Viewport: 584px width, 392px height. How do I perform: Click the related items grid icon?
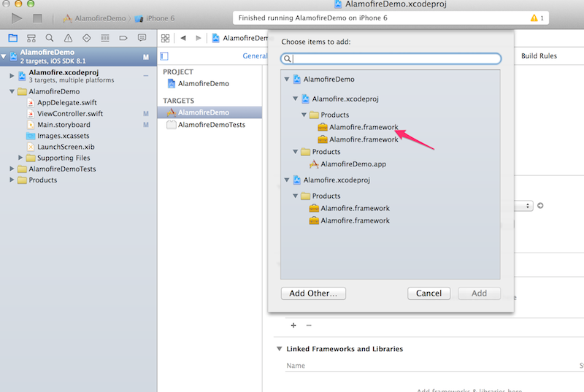coord(166,38)
